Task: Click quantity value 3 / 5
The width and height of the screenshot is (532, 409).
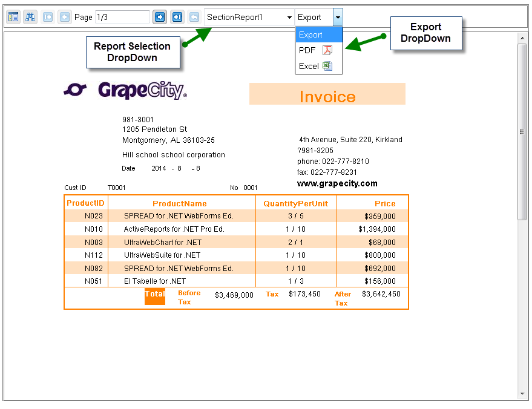Action: 296,216
